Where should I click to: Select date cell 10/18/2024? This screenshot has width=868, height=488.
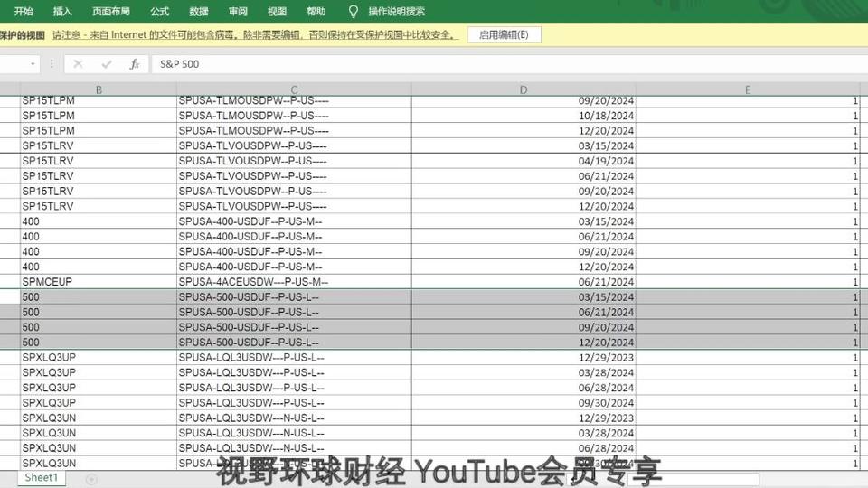(x=524, y=116)
